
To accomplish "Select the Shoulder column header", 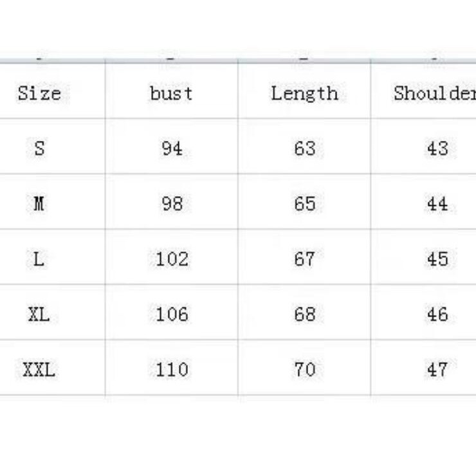I will click(x=434, y=93).
